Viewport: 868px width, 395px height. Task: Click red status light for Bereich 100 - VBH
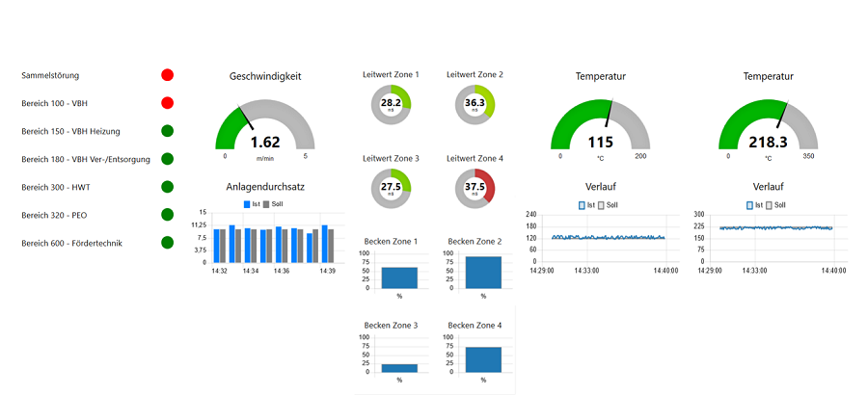click(x=167, y=103)
